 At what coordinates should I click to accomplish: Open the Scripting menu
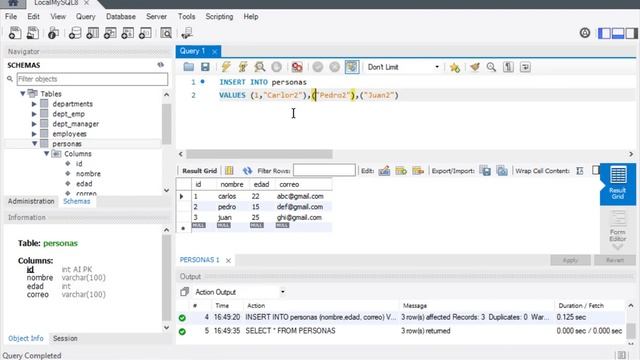click(219, 16)
